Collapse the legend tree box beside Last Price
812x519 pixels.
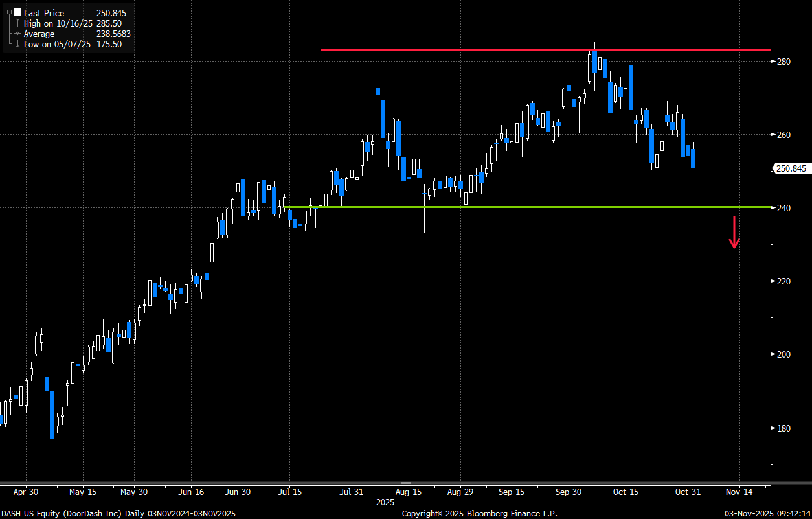coord(8,12)
